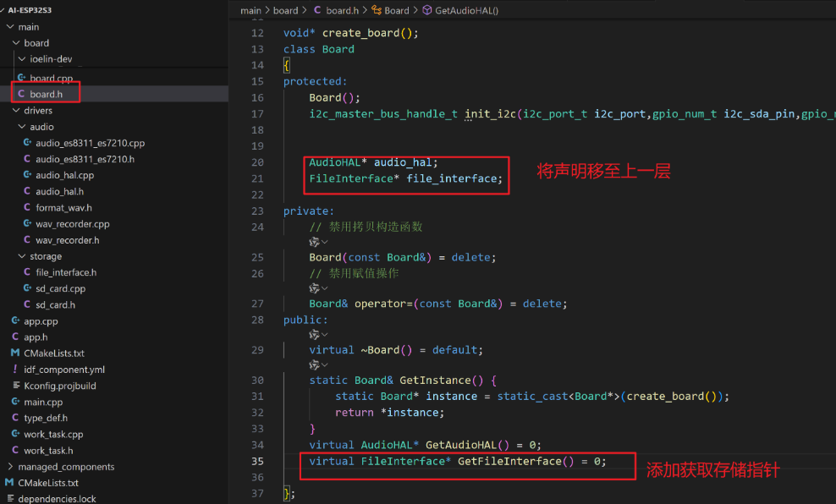Click the board folder breadcrumb
The image size is (836, 504).
click(285, 10)
